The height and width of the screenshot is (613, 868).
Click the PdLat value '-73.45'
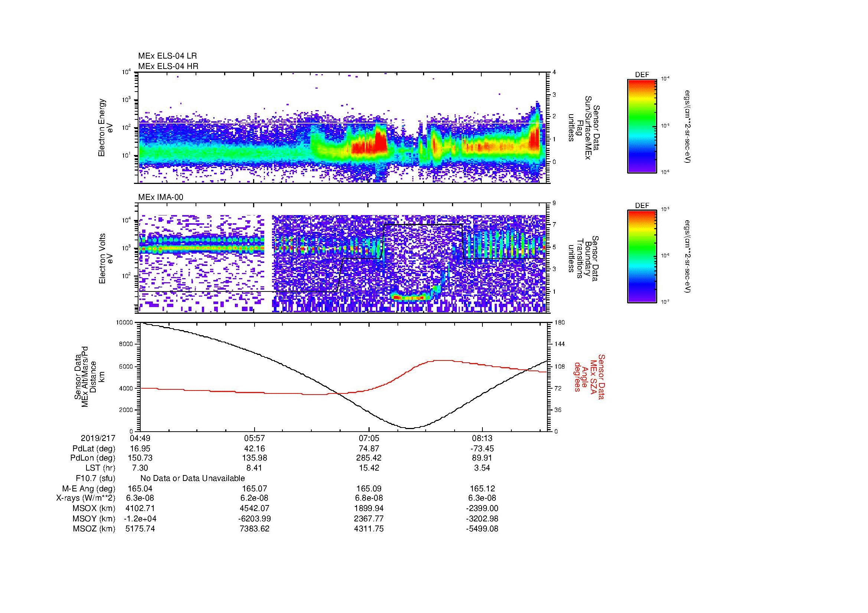click(x=482, y=449)
